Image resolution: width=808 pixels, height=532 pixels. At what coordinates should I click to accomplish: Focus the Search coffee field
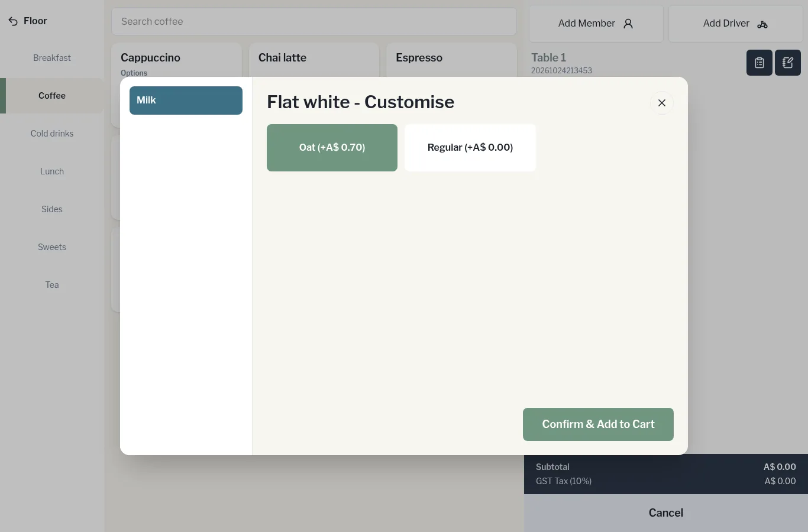[x=314, y=21]
